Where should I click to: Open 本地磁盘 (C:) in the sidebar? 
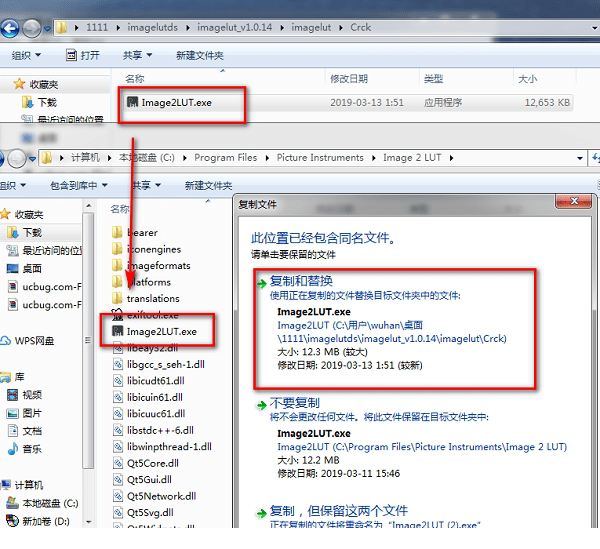pos(42,503)
